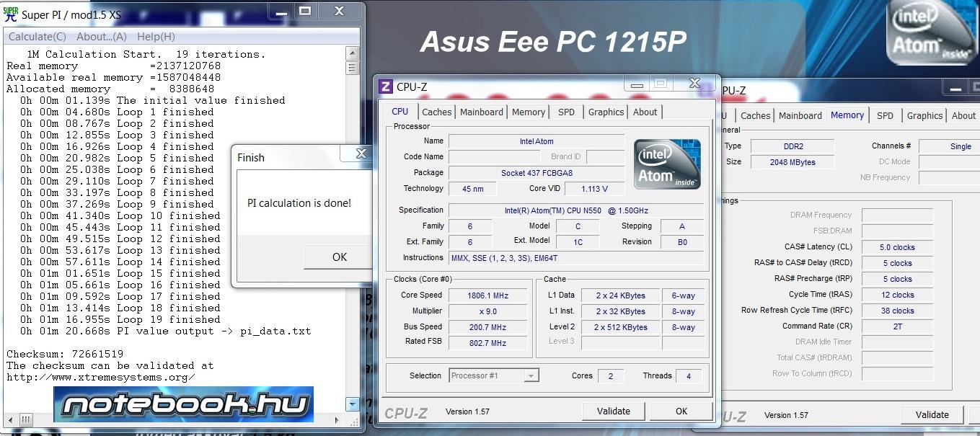Click the Super PI vertical scrollbar up arrow
Viewport: 980px width, 436px height.
click(x=352, y=53)
